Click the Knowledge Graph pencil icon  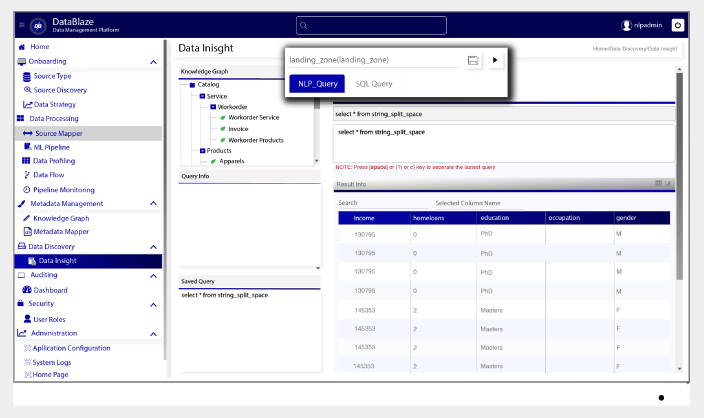[x=26, y=218]
